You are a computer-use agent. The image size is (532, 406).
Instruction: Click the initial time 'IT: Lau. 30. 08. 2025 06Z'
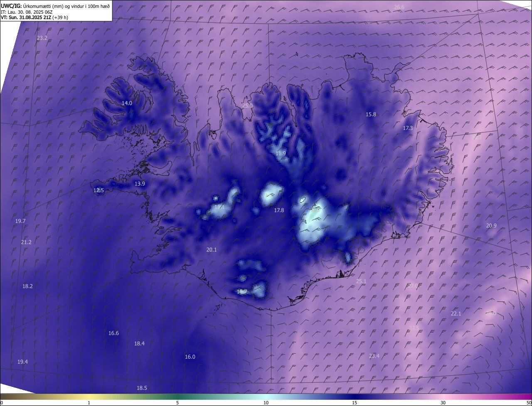(x=27, y=12)
